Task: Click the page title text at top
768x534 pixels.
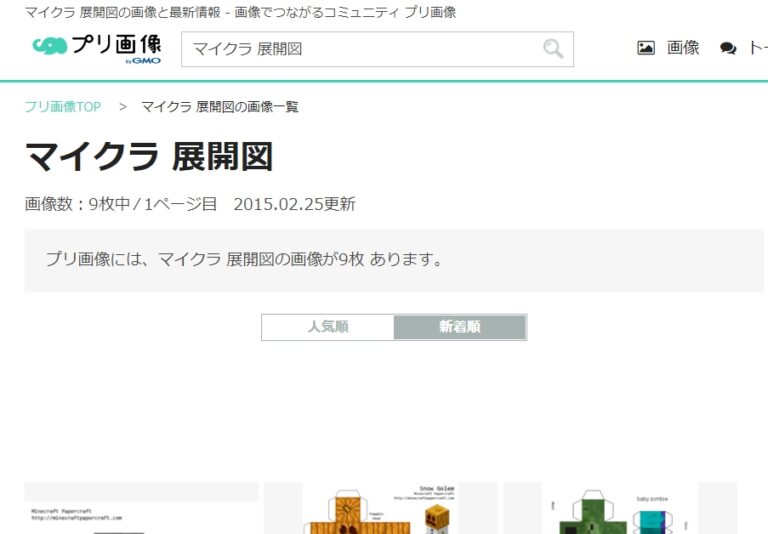Action: coord(240,12)
